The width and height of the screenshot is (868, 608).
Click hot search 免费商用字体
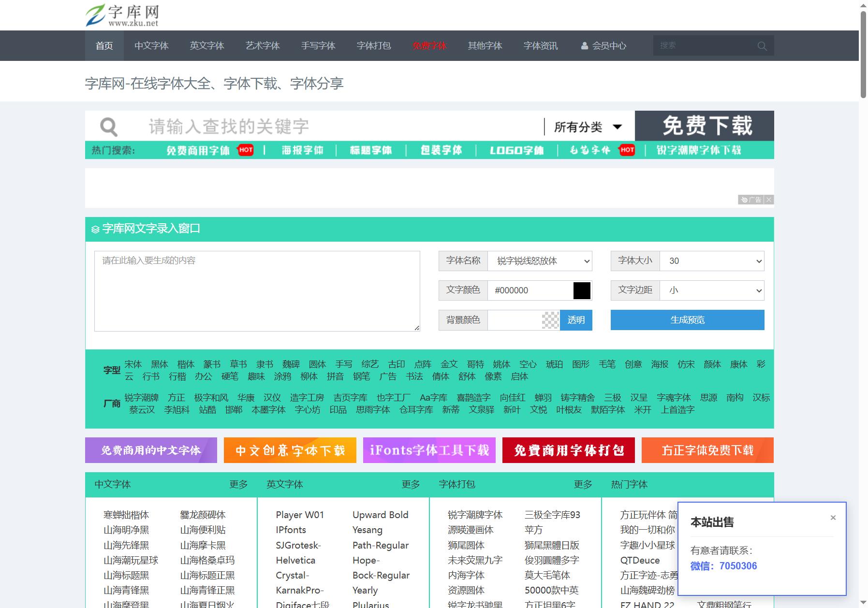[x=198, y=150]
